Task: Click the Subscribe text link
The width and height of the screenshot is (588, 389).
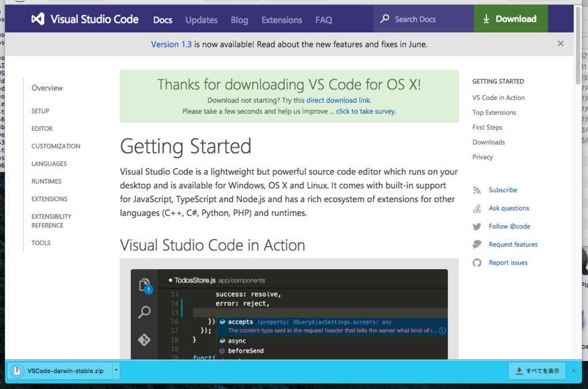Action: (x=502, y=190)
